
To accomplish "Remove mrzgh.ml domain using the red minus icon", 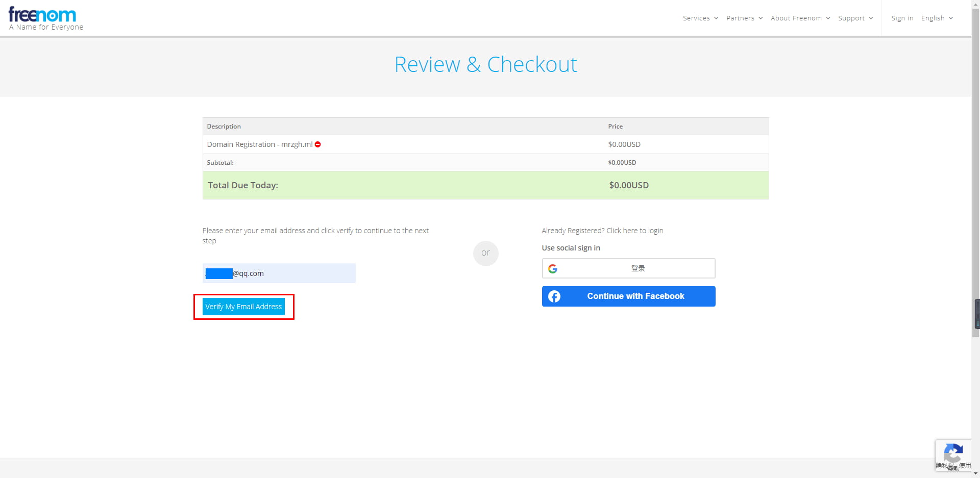I will pos(317,145).
